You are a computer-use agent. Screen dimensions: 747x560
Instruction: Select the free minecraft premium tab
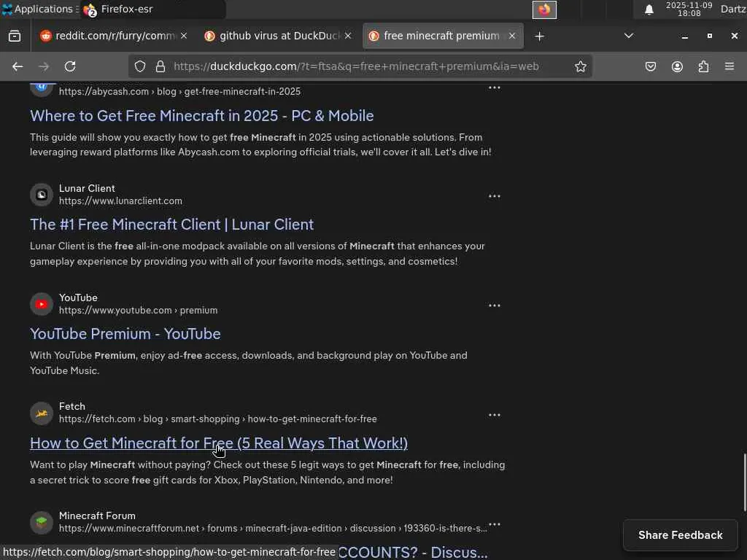click(x=443, y=36)
